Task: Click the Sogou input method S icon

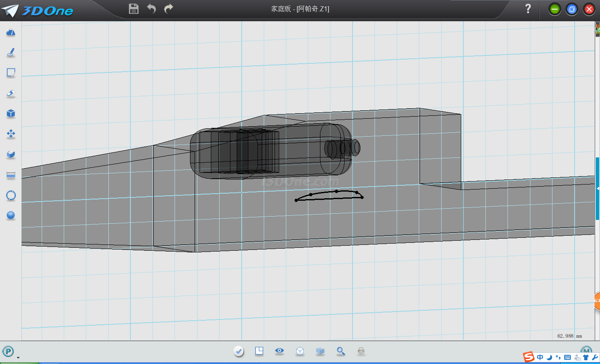Action: (529, 357)
